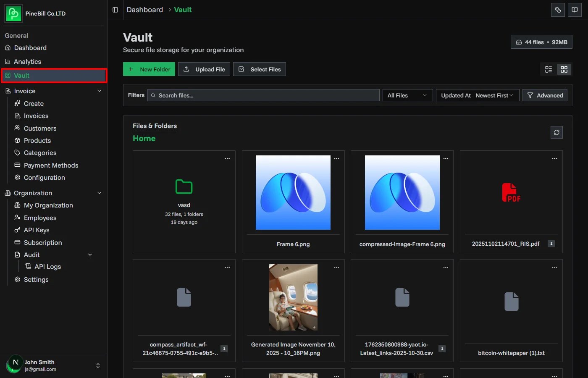Open the currency settings coins icon
588x378 pixels.
pos(558,10)
